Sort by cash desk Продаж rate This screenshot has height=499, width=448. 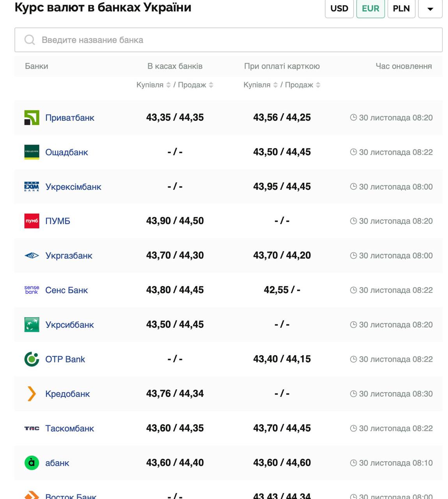(x=211, y=85)
